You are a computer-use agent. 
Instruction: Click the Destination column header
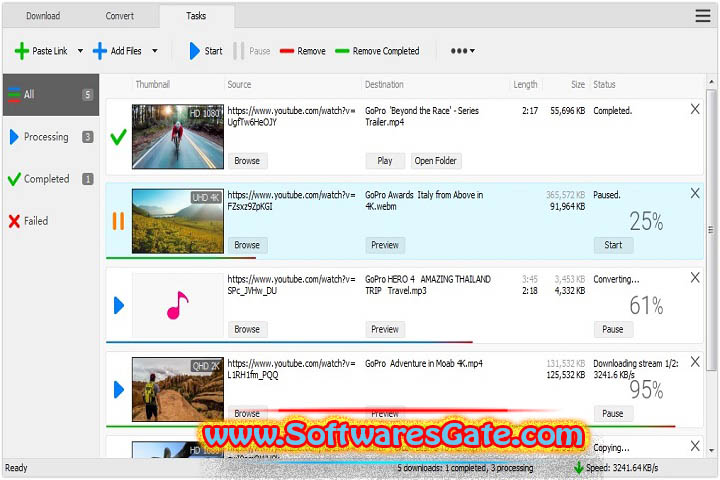[x=384, y=85]
